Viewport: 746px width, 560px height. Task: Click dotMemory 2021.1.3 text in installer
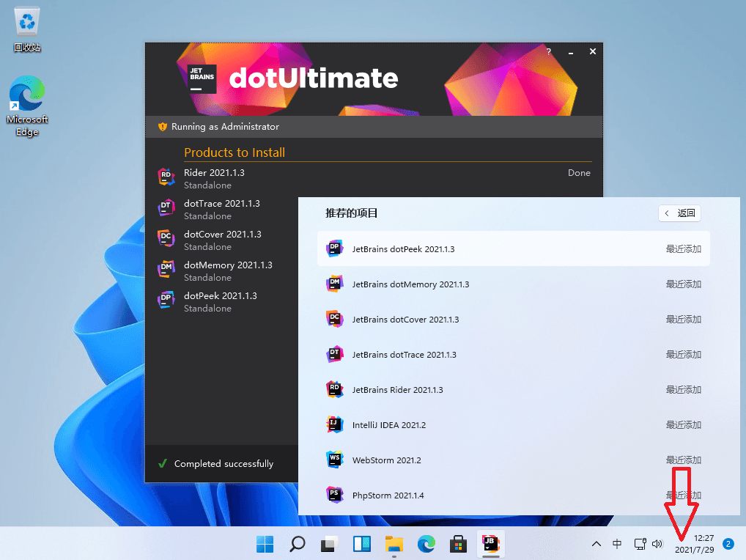228,265
